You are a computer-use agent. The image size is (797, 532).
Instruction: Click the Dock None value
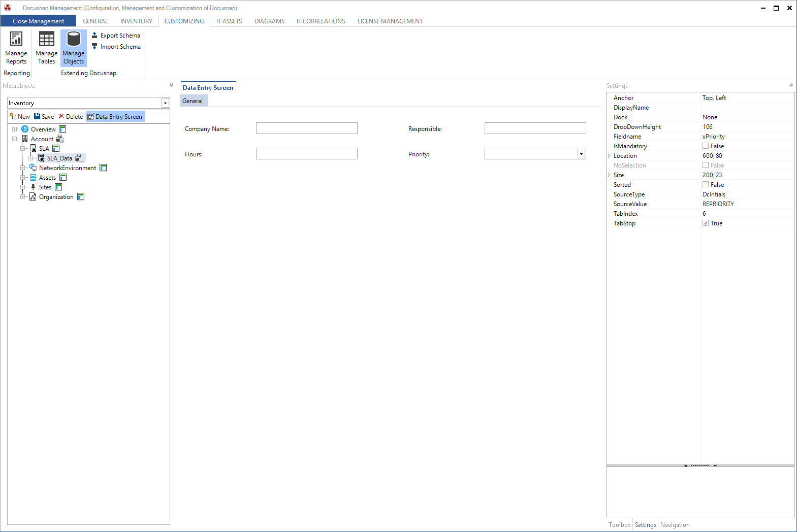(710, 117)
